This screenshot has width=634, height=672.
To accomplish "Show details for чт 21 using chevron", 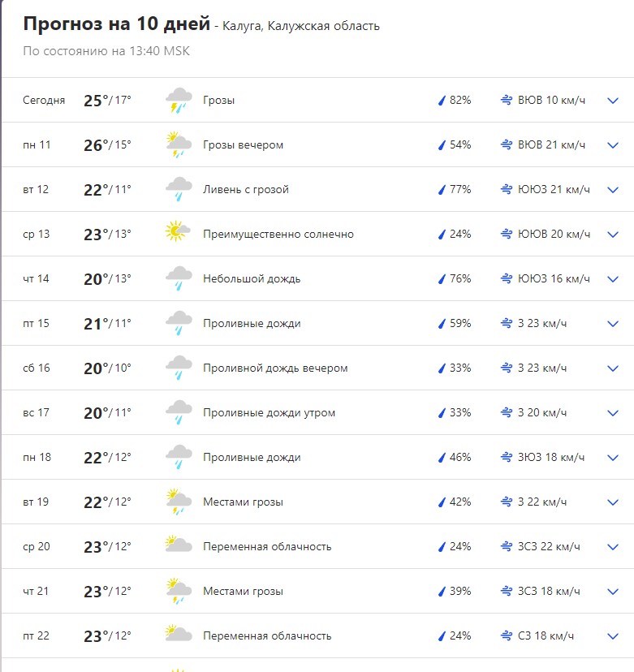I will click(613, 591).
